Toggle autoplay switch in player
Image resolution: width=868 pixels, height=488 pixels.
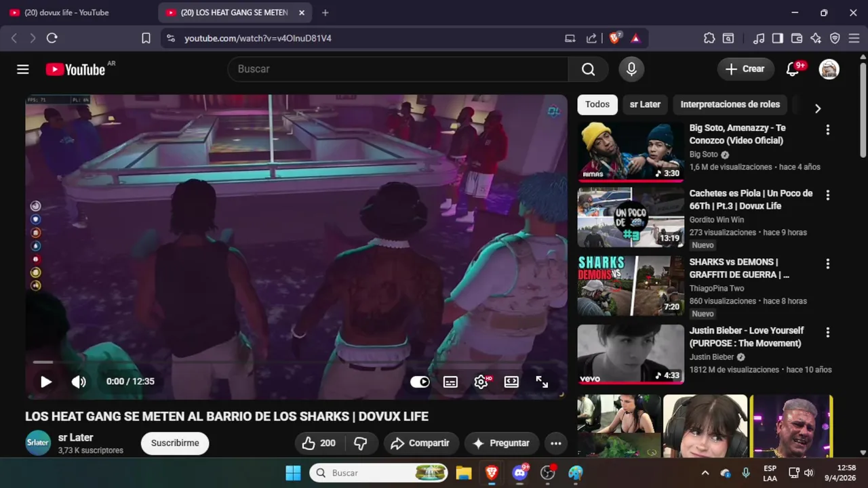tap(420, 382)
